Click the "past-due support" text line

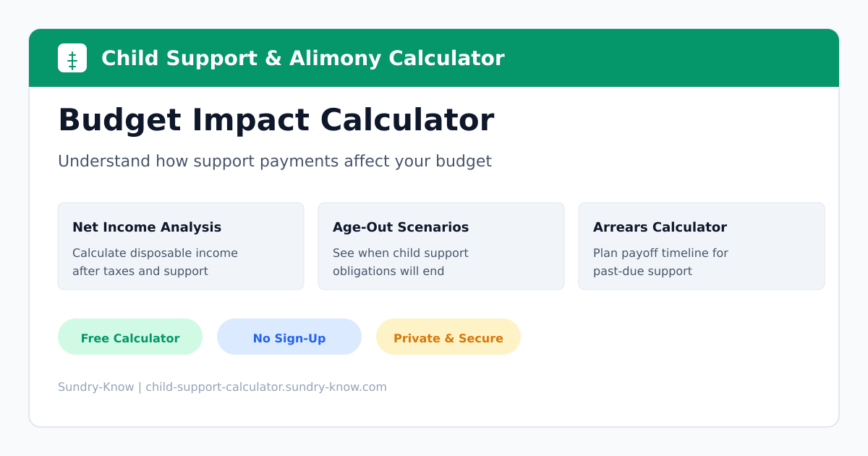click(x=642, y=271)
